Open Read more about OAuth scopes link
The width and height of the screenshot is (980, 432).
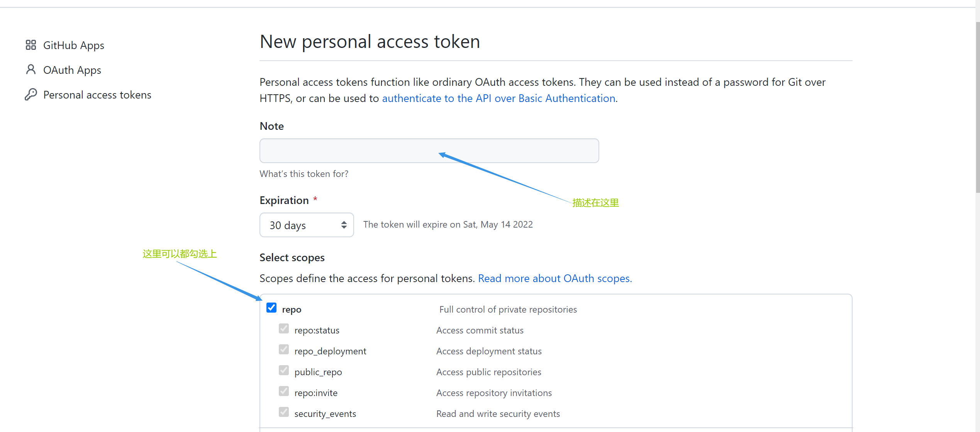point(554,279)
